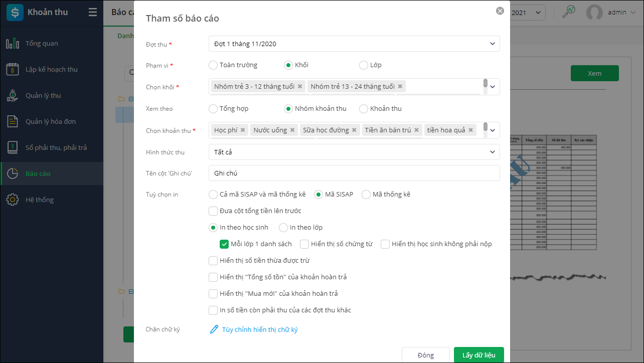Open the Hệ thống gear icon

pos(13,200)
